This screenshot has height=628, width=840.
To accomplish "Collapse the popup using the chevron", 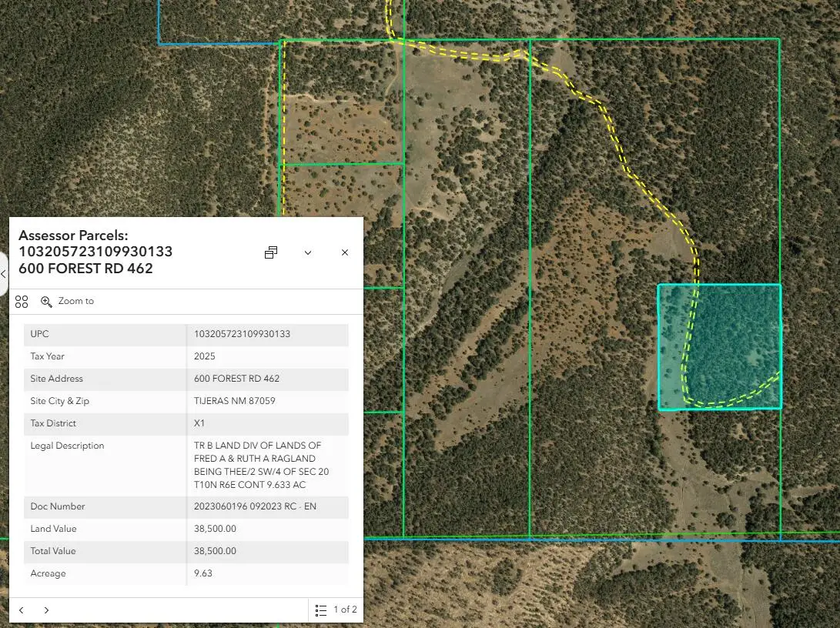I will [x=308, y=252].
